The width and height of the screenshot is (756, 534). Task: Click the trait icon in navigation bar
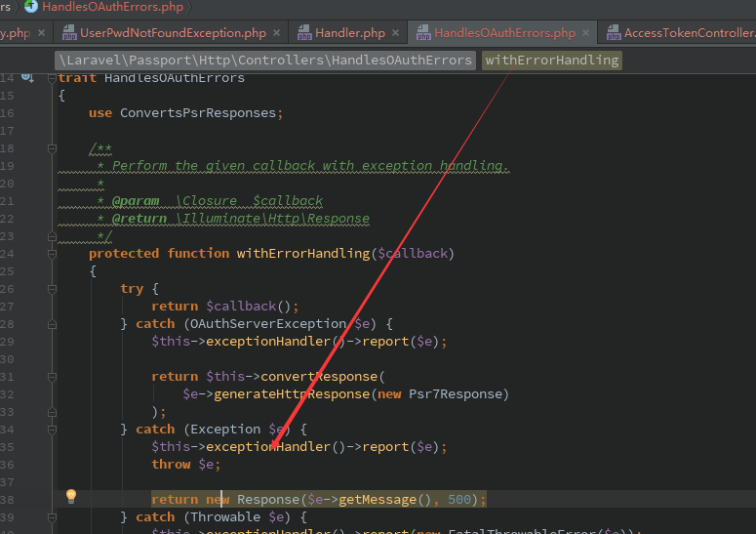tap(31, 6)
